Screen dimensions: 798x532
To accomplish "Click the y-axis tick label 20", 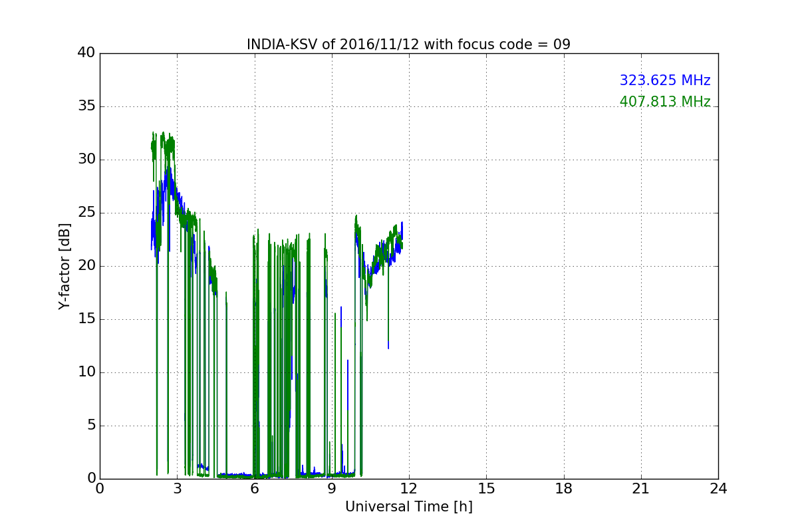I will (86, 266).
